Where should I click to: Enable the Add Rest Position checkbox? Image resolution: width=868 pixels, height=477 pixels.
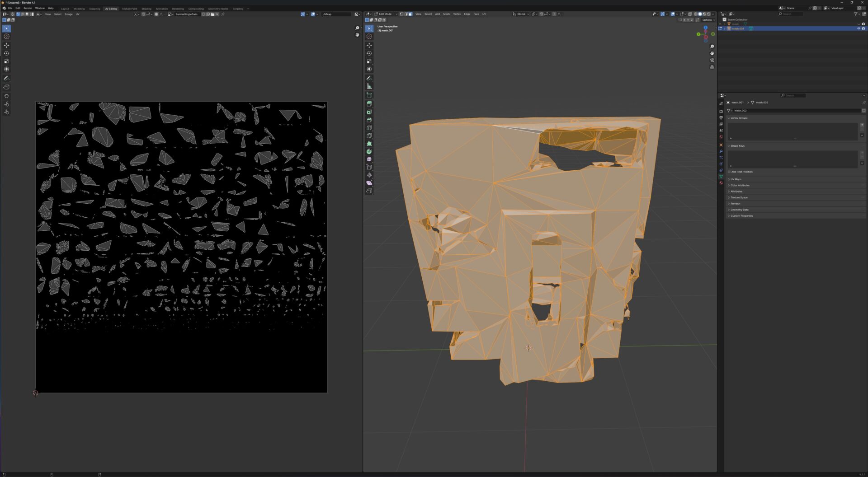click(x=729, y=172)
